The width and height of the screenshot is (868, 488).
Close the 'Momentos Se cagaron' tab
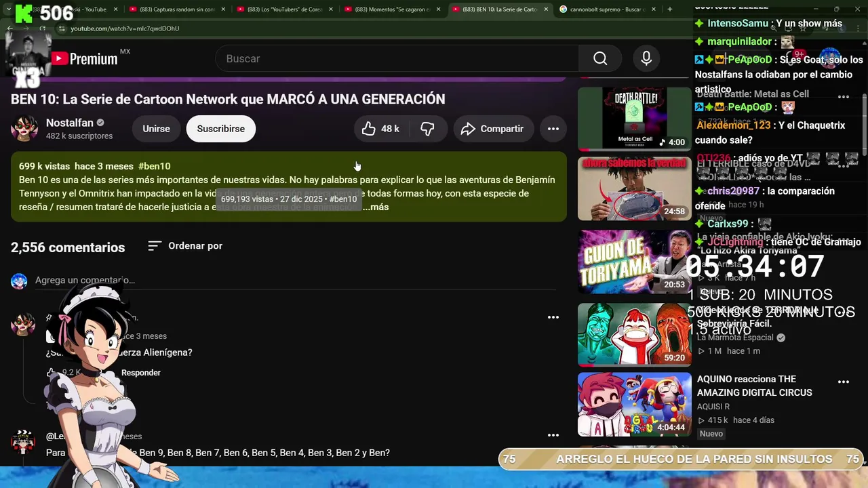438,9
